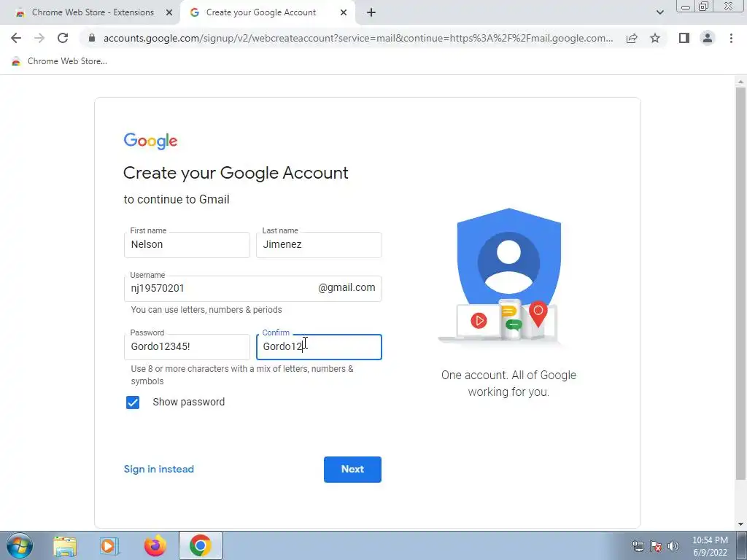Open Firefox from the taskbar
The image size is (747, 560).
pyautogui.click(x=155, y=545)
